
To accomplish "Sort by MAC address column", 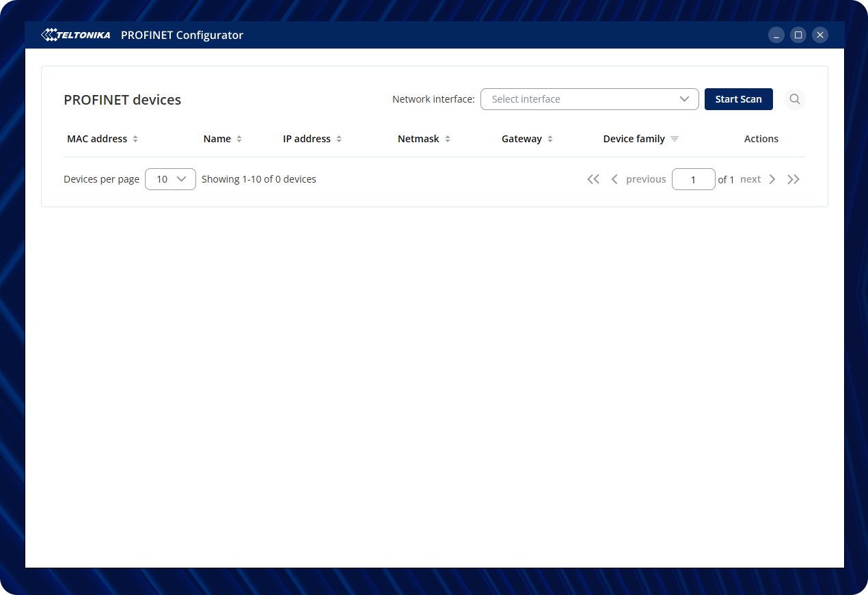I will [135, 139].
